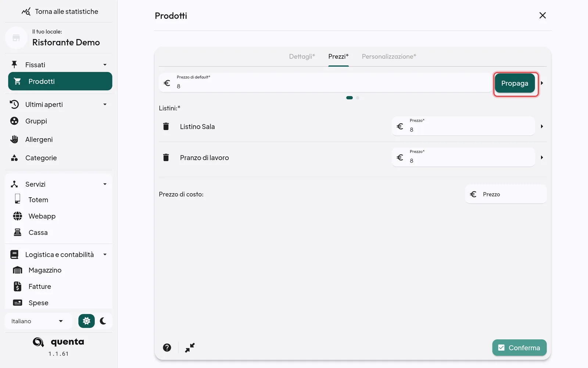Click the Listino Sala Prezzo field
The image size is (588, 368).
pyautogui.click(x=463, y=126)
